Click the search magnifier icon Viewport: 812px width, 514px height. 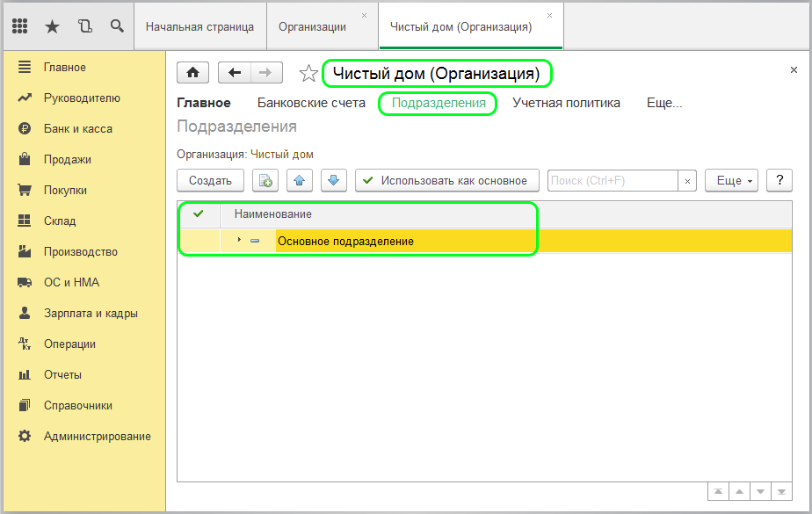point(117,26)
